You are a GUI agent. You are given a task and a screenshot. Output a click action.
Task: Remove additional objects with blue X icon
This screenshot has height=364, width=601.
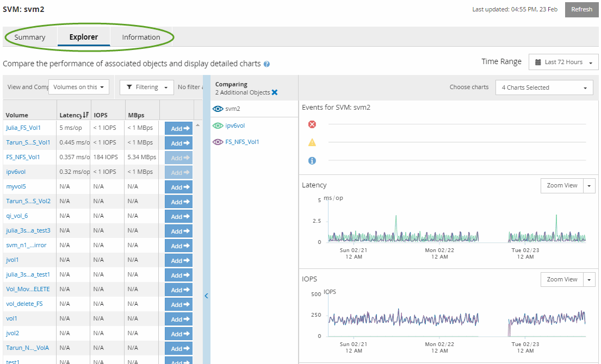[275, 92]
